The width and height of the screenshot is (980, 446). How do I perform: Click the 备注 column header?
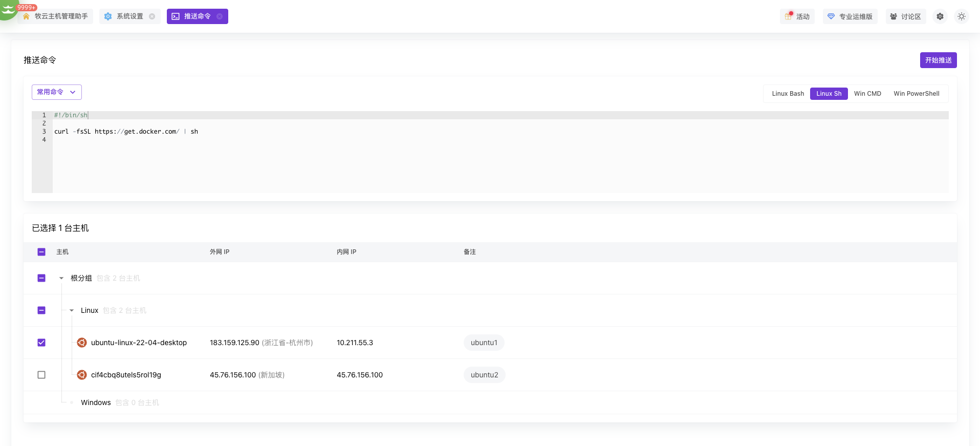(470, 252)
